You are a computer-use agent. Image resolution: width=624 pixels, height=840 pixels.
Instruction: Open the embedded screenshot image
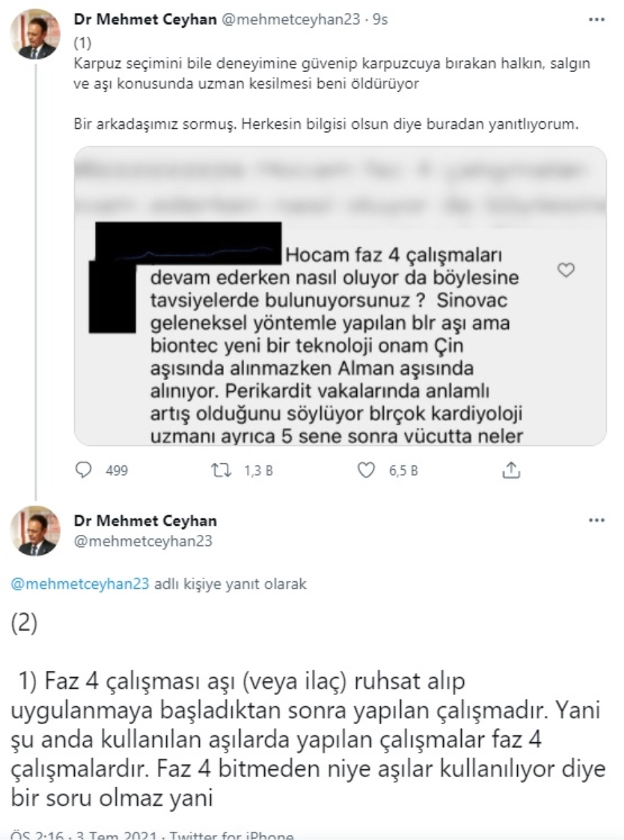(x=340, y=295)
